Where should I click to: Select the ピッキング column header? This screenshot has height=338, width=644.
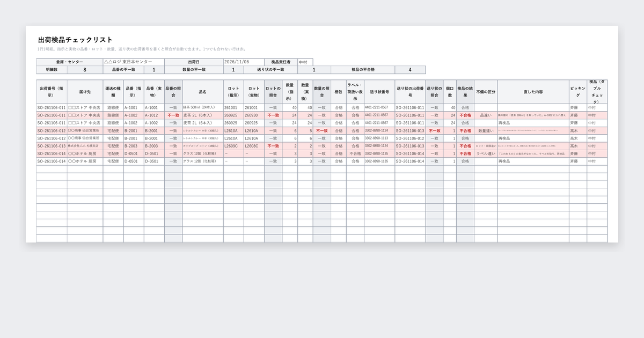tap(578, 92)
